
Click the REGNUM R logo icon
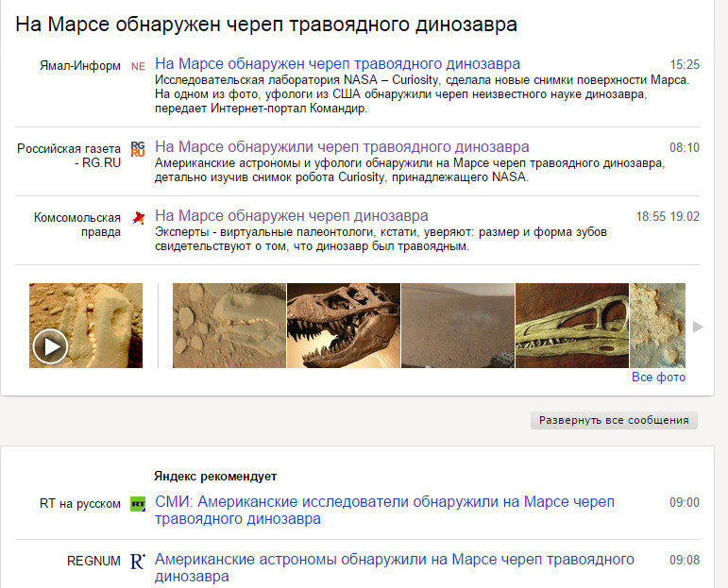click(x=138, y=561)
